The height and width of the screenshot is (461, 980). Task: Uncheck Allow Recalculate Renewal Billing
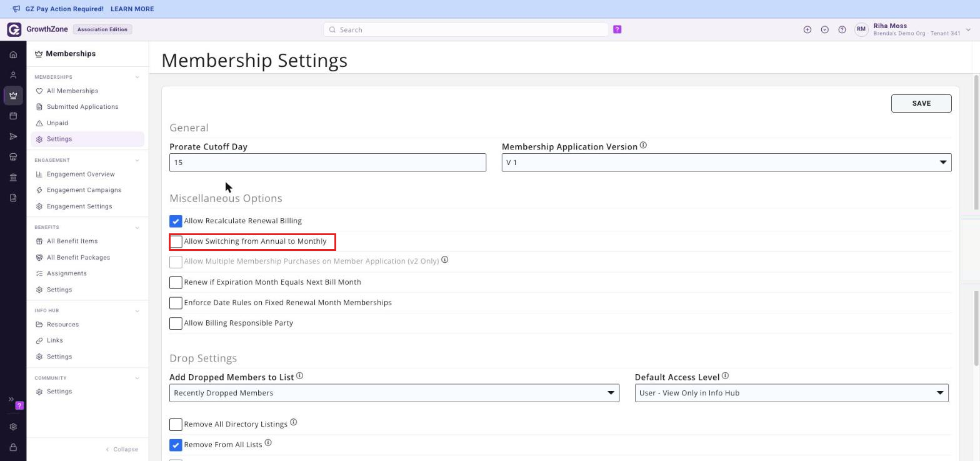176,221
